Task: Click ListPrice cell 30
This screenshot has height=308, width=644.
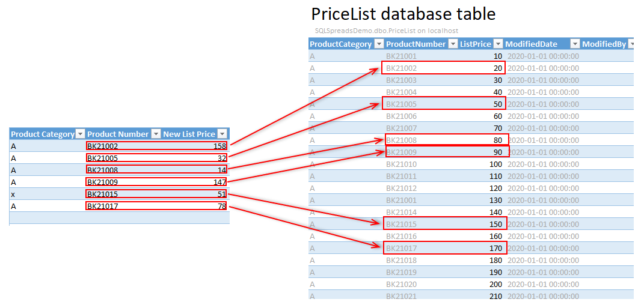Action: [498, 80]
